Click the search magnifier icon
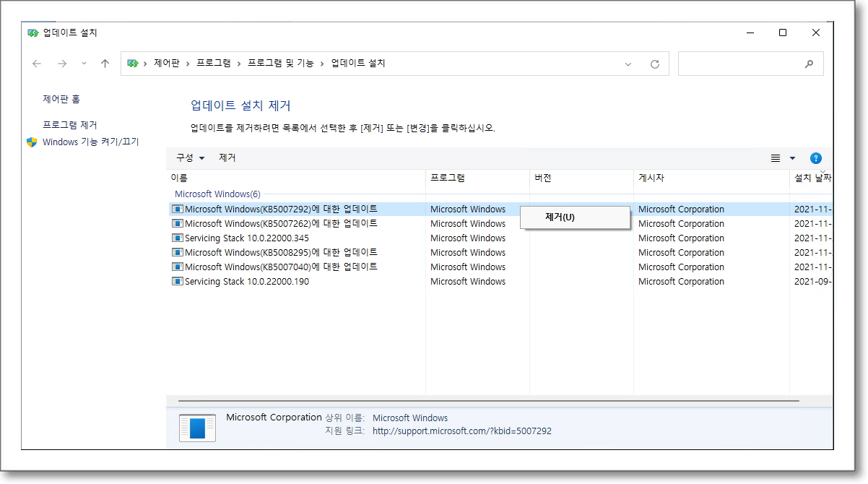The height and width of the screenshot is (484, 868). [x=810, y=64]
